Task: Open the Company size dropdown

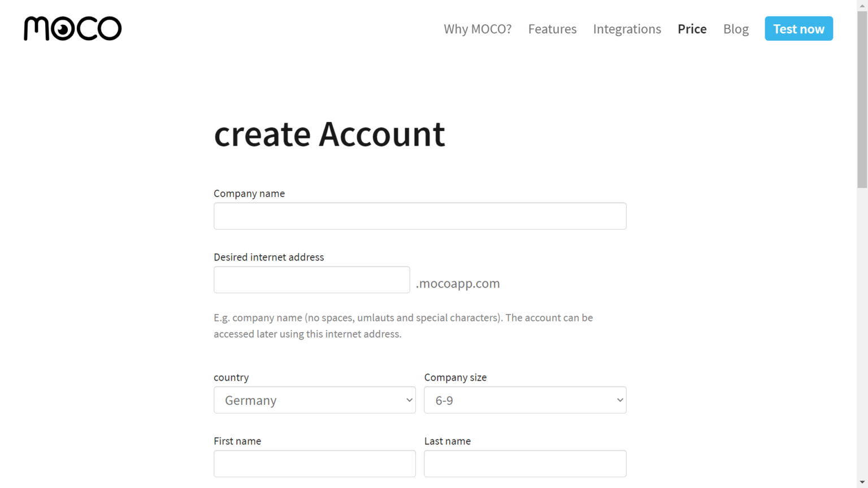Action: point(525,400)
